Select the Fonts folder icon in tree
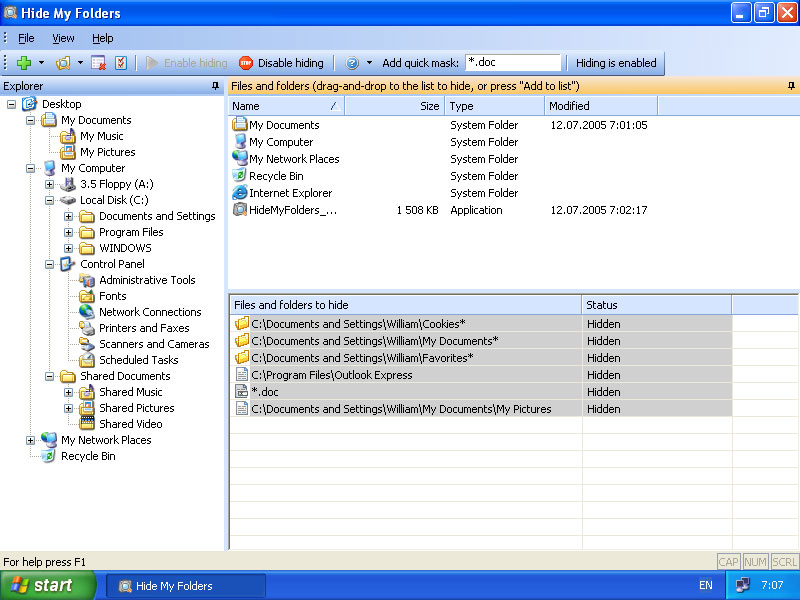The width and height of the screenshot is (800, 600). pos(87,296)
